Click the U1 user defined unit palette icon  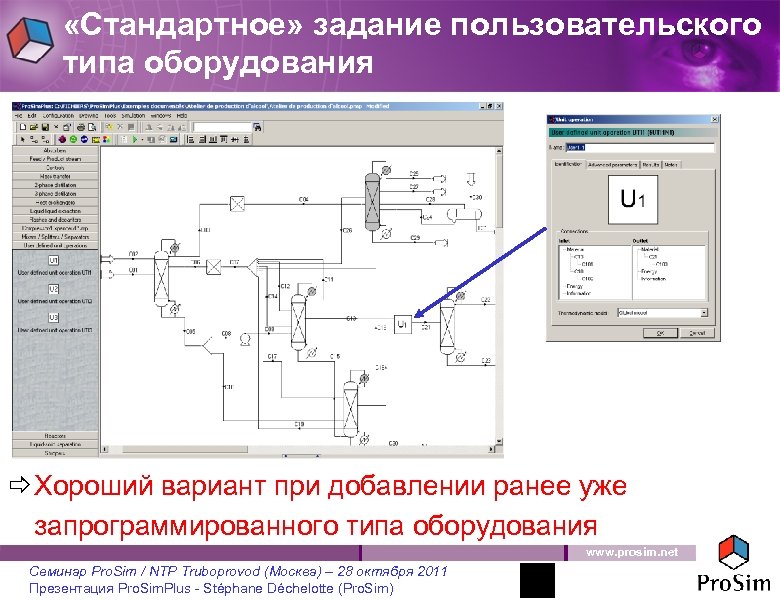(54, 260)
